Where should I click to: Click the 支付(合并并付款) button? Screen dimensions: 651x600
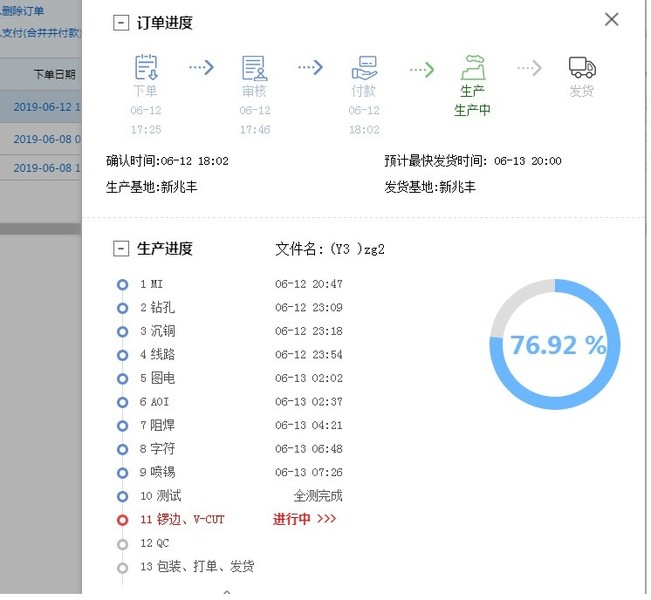click(x=40, y=33)
